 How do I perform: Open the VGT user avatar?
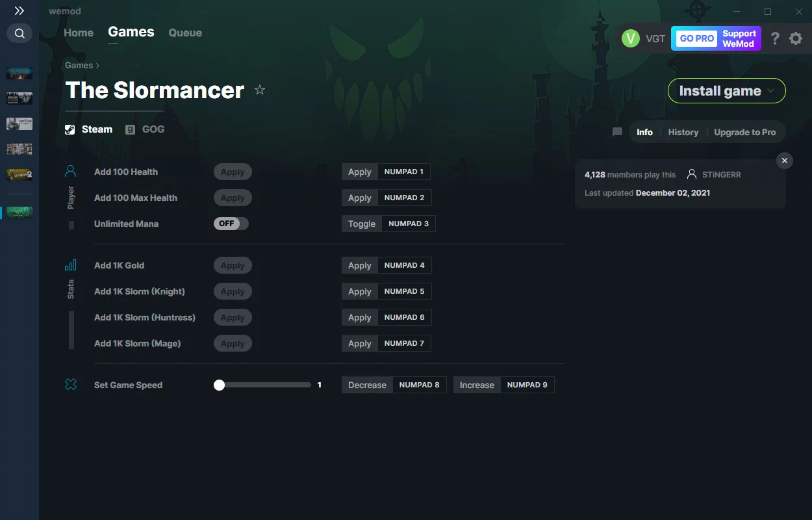(630, 38)
